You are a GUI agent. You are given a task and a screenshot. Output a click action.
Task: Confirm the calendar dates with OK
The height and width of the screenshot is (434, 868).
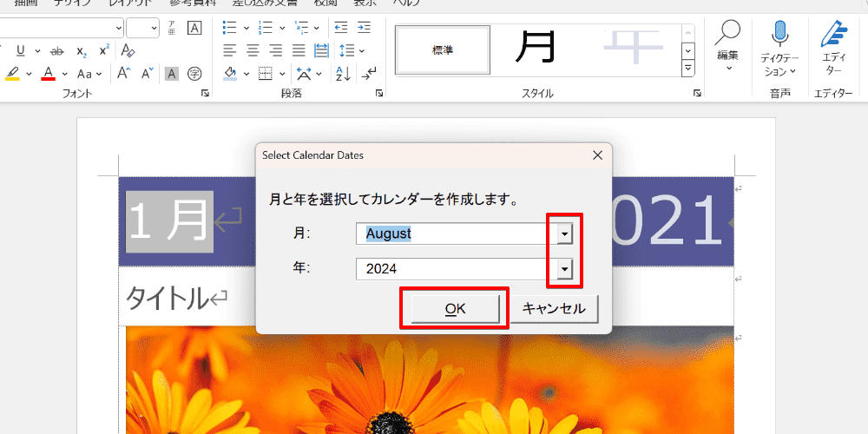(x=455, y=309)
